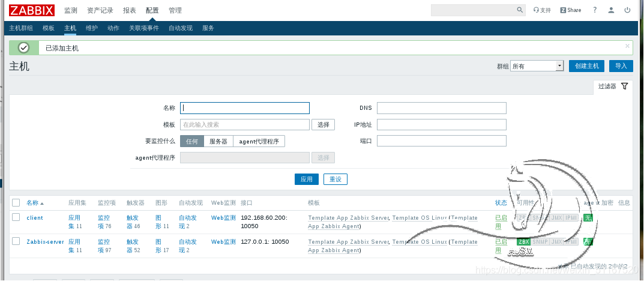The height and width of the screenshot is (281, 644).
Task: Go to 关联项事件 submenu
Action: 144,28
